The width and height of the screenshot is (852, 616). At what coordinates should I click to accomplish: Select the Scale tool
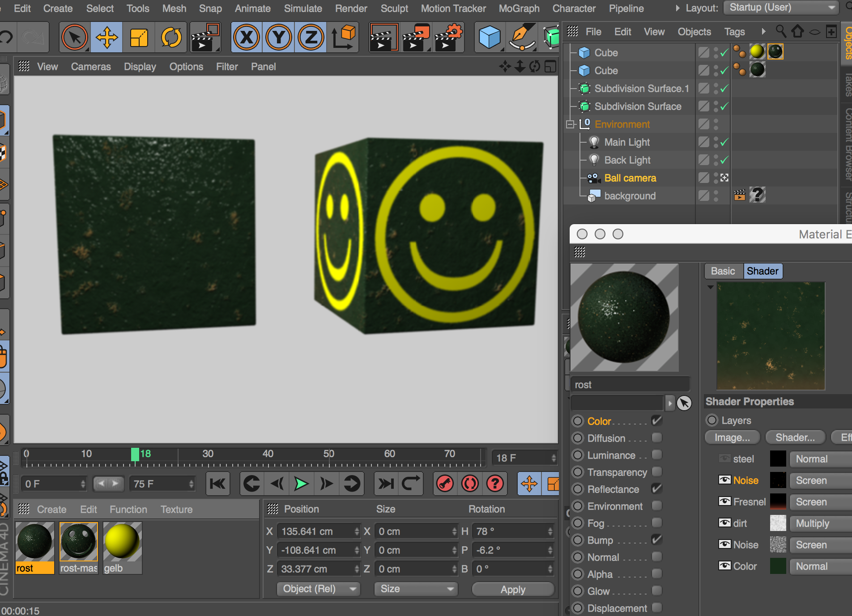(139, 37)
